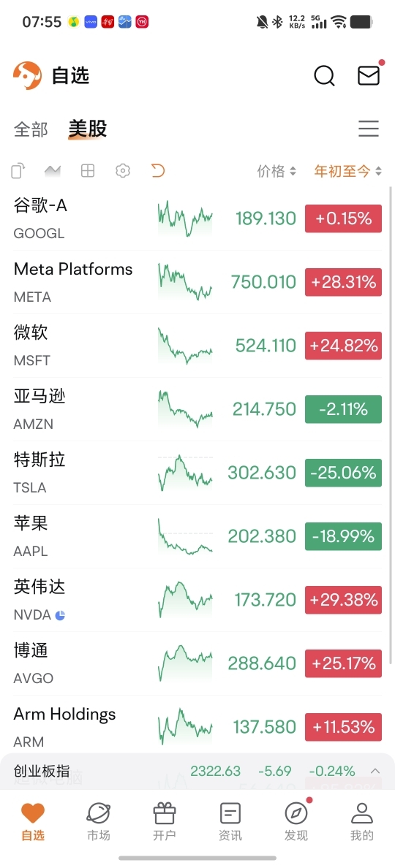Open watchlist settings gear icon

pyautogui.click(x=122, y=170)
